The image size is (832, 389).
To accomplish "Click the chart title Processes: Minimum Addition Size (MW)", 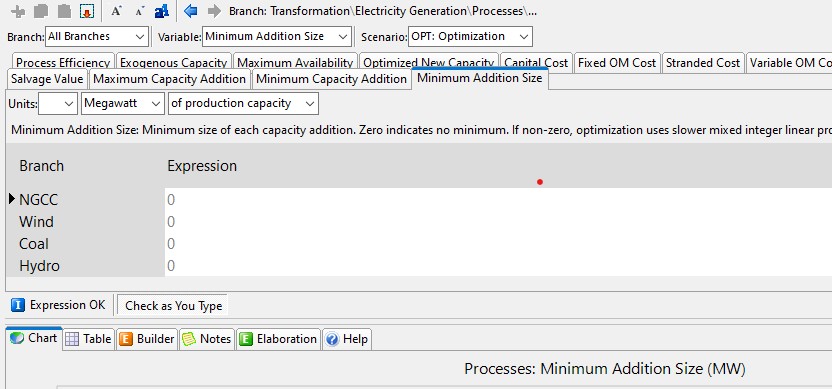I will click(x=605, y=369).
